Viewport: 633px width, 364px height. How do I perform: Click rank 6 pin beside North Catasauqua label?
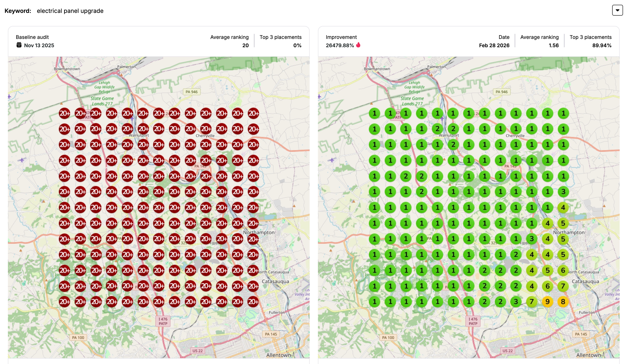coord(563,270)
